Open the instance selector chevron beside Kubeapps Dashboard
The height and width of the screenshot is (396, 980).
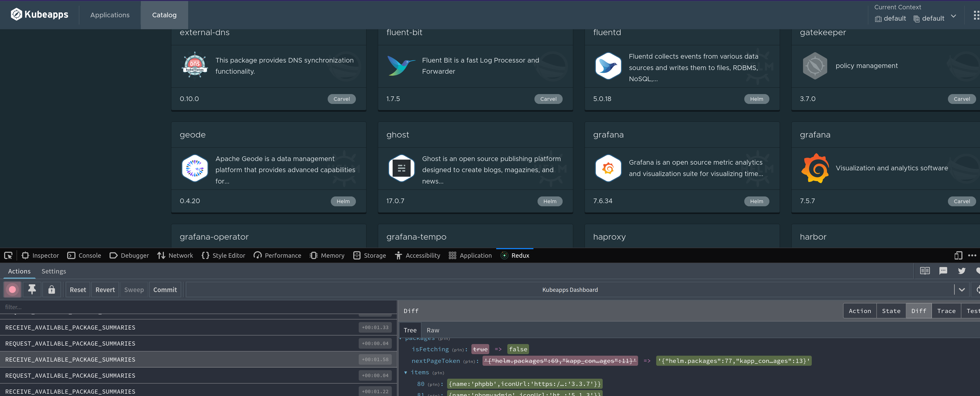(962, 290)
